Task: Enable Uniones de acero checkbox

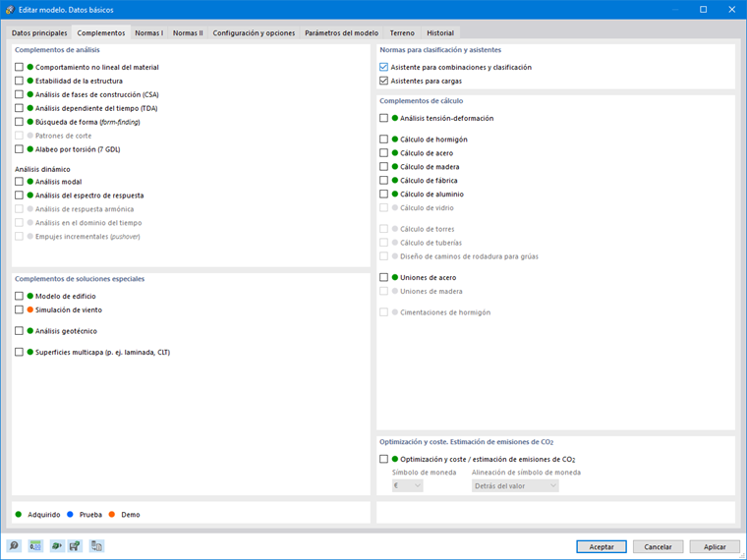Action: click(x=384, y=277)
